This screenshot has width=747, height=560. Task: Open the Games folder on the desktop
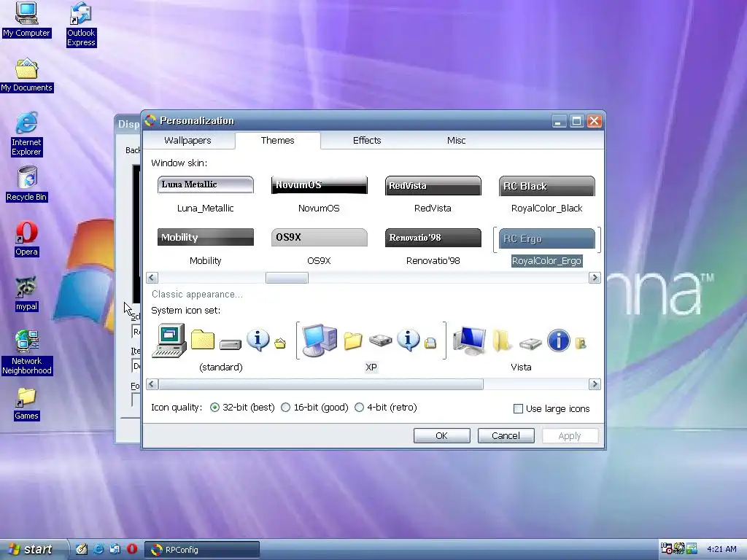tap(27, 404)
